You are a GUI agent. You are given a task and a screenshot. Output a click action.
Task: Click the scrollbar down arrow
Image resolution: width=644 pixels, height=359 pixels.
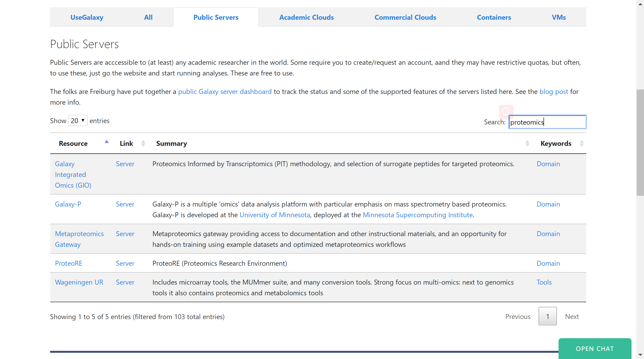[x=640, y=355]
